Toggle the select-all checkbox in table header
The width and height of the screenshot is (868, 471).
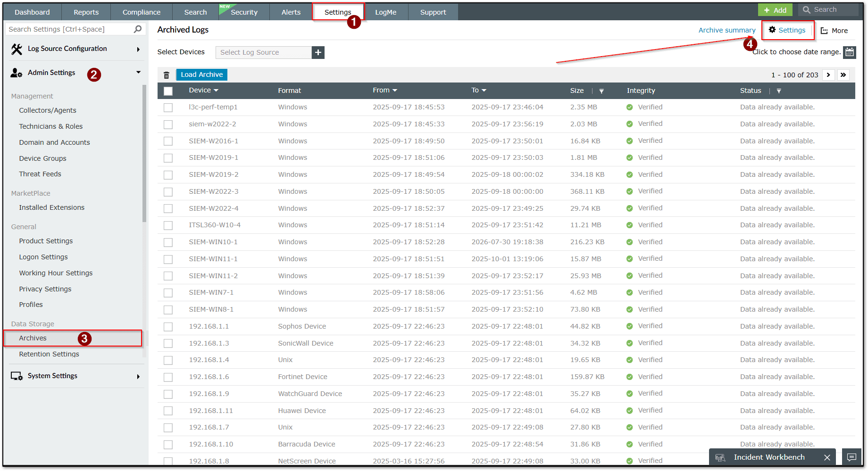click(168, 91)
